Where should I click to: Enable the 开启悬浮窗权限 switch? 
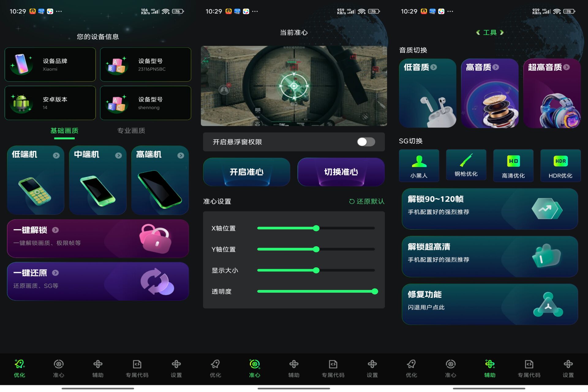(366, 142)
